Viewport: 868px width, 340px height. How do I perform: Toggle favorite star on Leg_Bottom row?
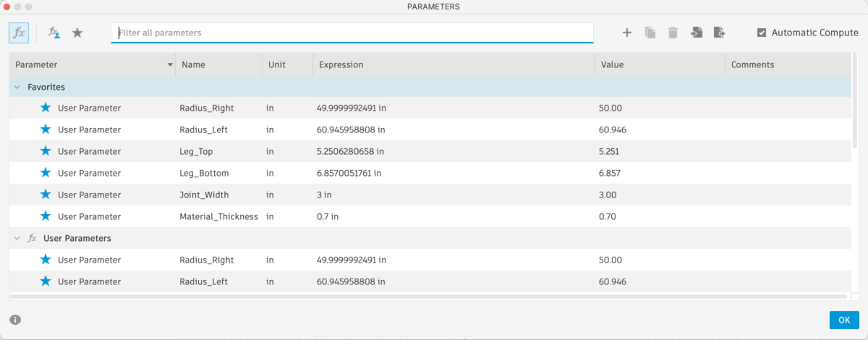(46, 173)
